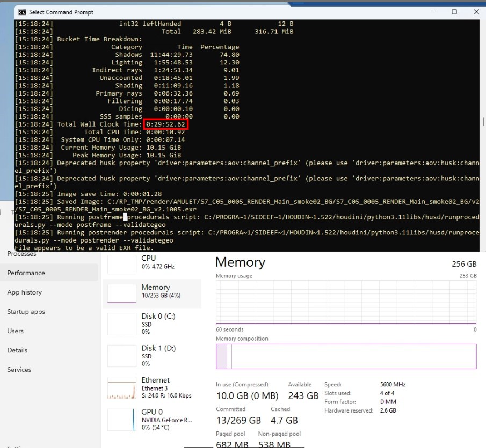Select Performance in Task Manager sidebar
The image size is (486, 448).
[26, 273]
